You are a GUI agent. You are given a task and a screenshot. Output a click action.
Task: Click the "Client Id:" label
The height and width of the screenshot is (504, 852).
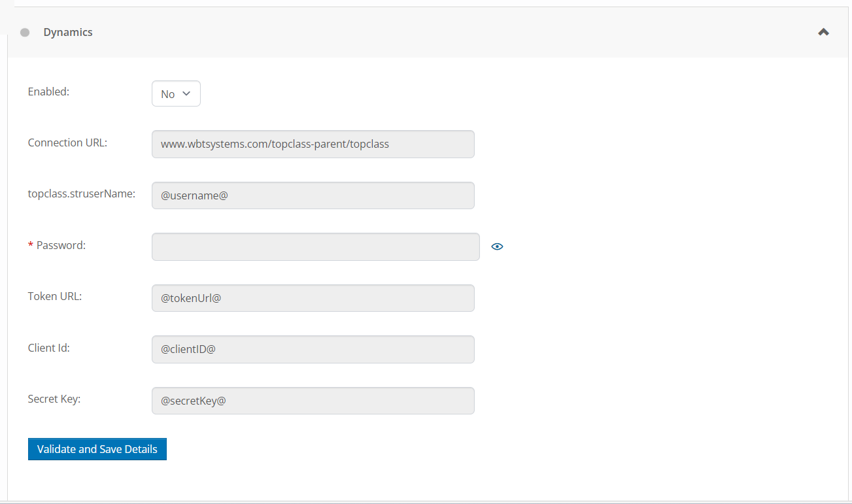(x=49, y=348)
